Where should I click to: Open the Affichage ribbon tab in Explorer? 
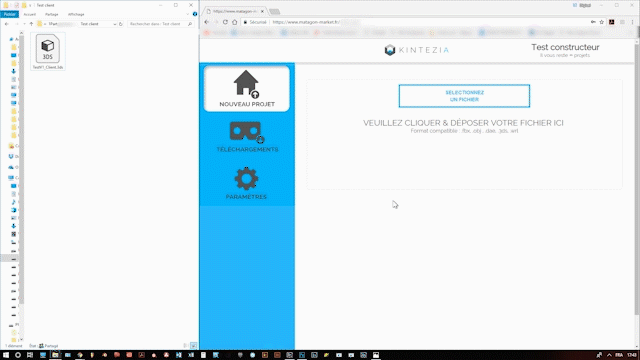[x=76, y=14]
